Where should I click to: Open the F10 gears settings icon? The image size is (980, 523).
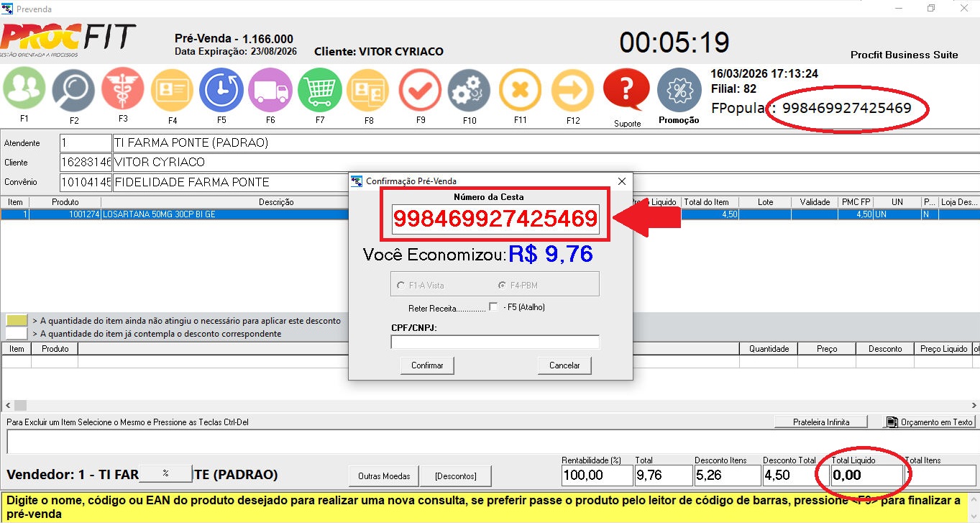click(469, 90)
